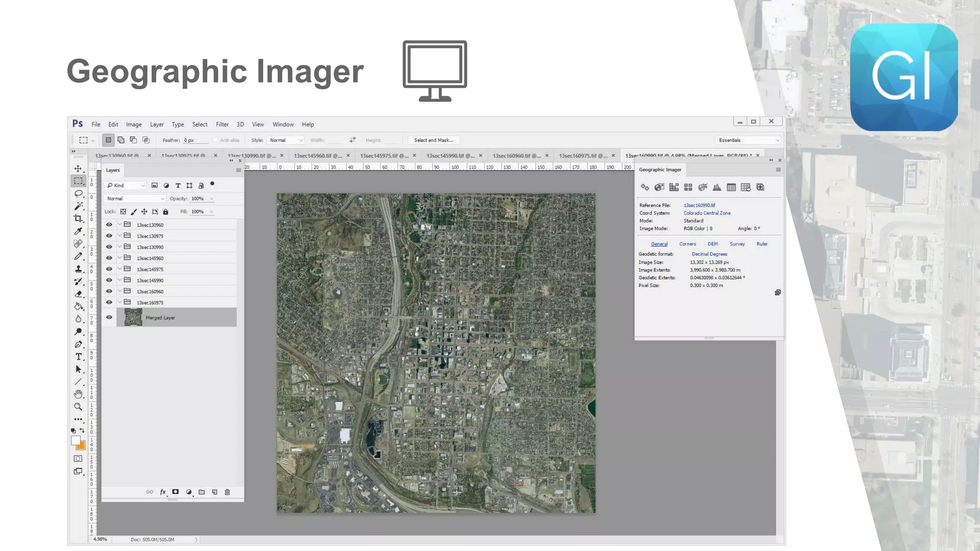
Task: Open the Window menu
Action: [283, 124]
